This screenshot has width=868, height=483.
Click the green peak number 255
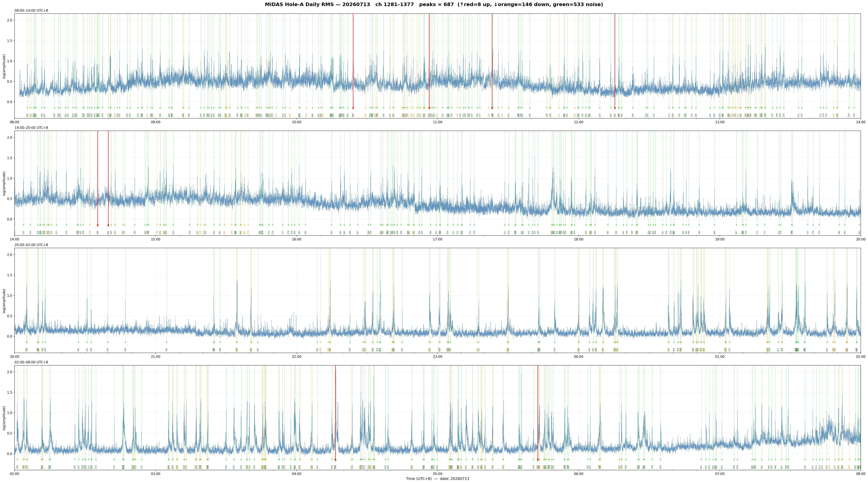point(174,232)
